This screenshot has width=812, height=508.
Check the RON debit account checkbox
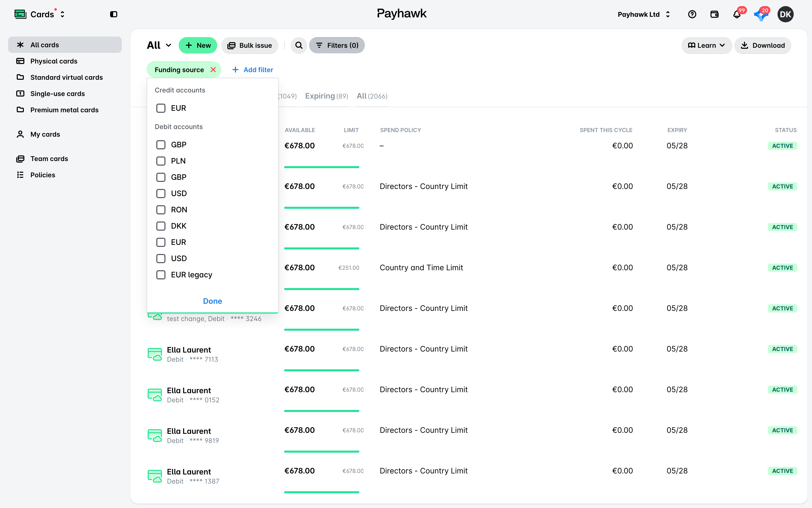[x=161, y=210]
